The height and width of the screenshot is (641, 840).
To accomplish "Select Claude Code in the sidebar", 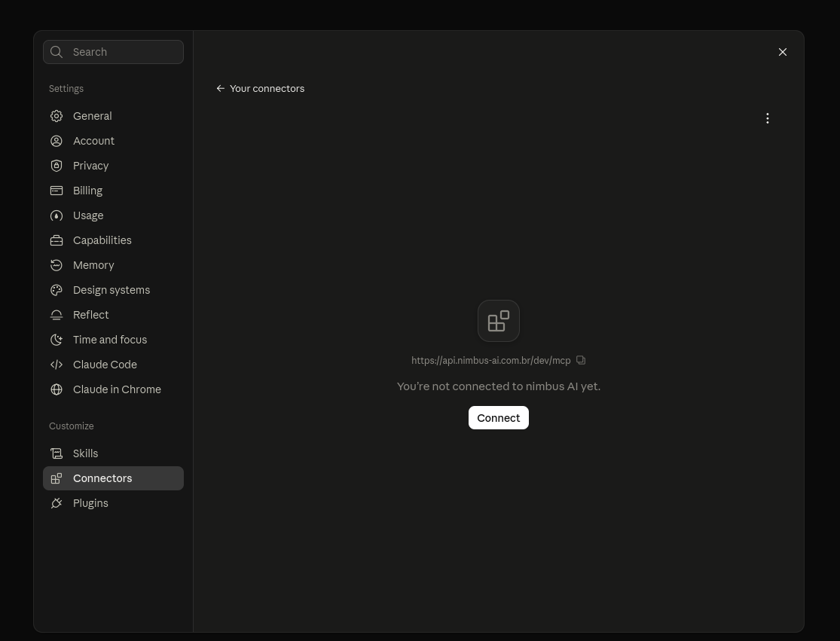I will pos(113,365).
